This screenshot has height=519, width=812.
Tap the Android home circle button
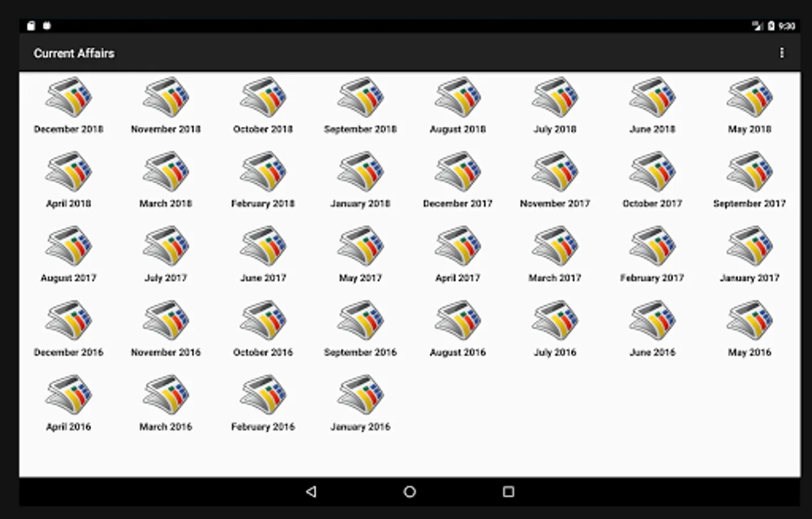[410, 492]
